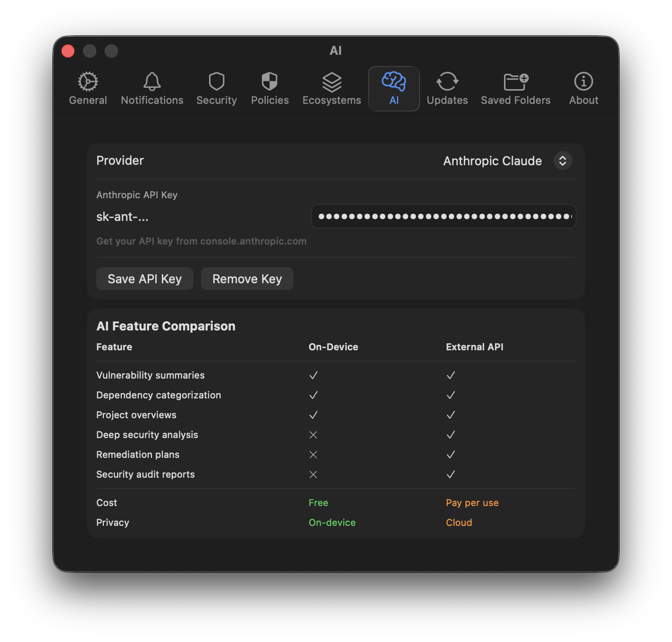Open the General settings gear icon
The width and height of the screenshot is (672, 642).
[x=88, y=82]
